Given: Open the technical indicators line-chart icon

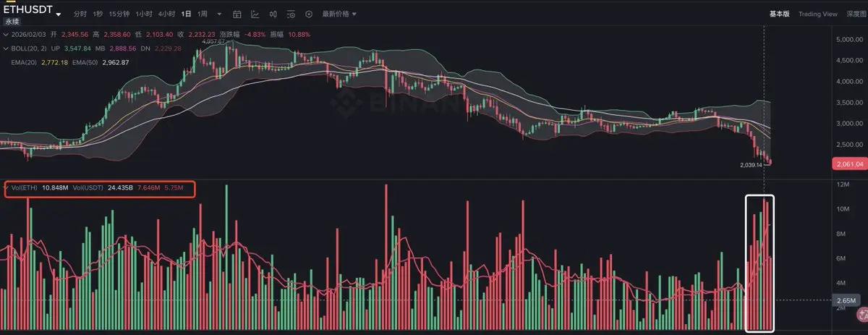Looking at the screenshot, I should [x=255, y=14].
